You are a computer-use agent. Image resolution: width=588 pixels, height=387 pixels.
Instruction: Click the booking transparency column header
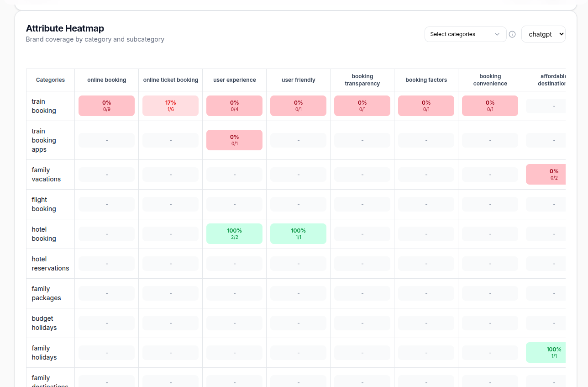[x=362, y=80]
